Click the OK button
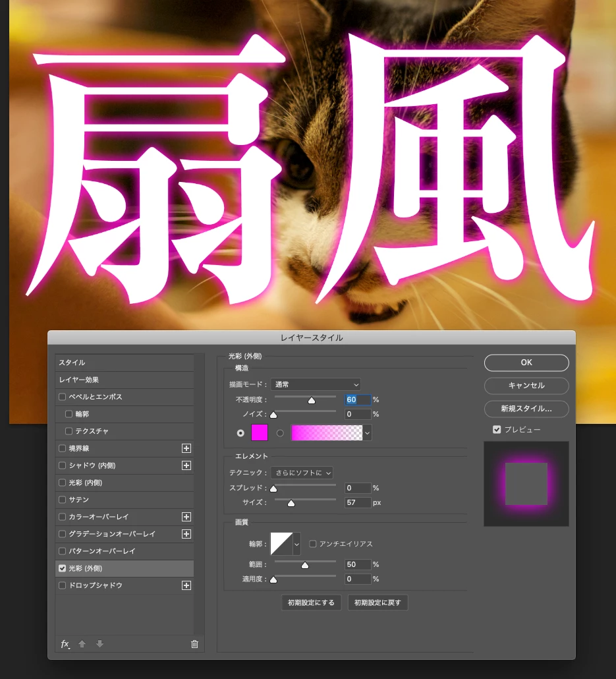The height and width of the screenshot is (679, 616). coord(526,363)
